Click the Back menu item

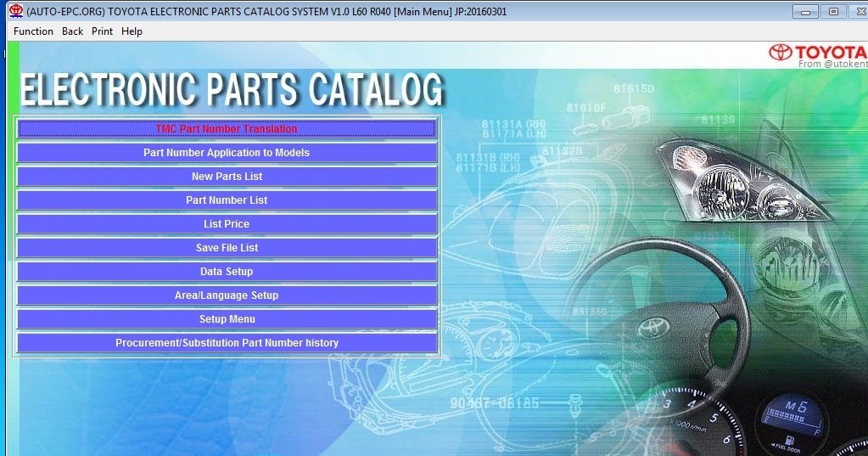72,31
